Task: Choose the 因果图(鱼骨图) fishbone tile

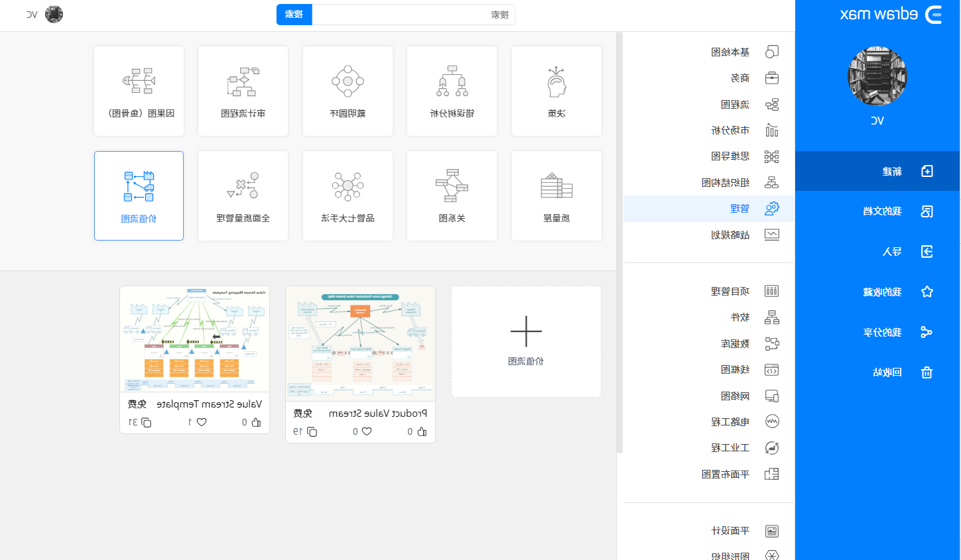Action: (139, 91)
